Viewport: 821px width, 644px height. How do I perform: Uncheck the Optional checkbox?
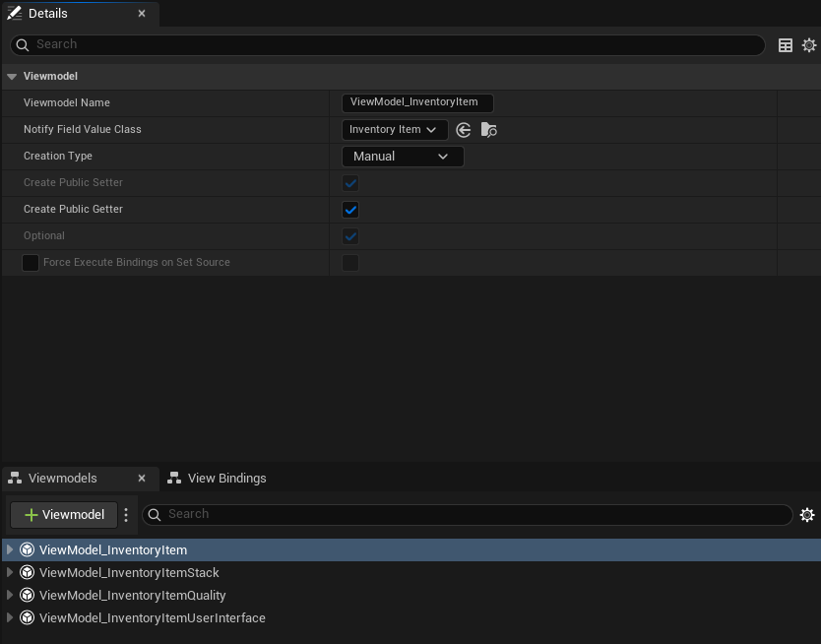[350, 235]
